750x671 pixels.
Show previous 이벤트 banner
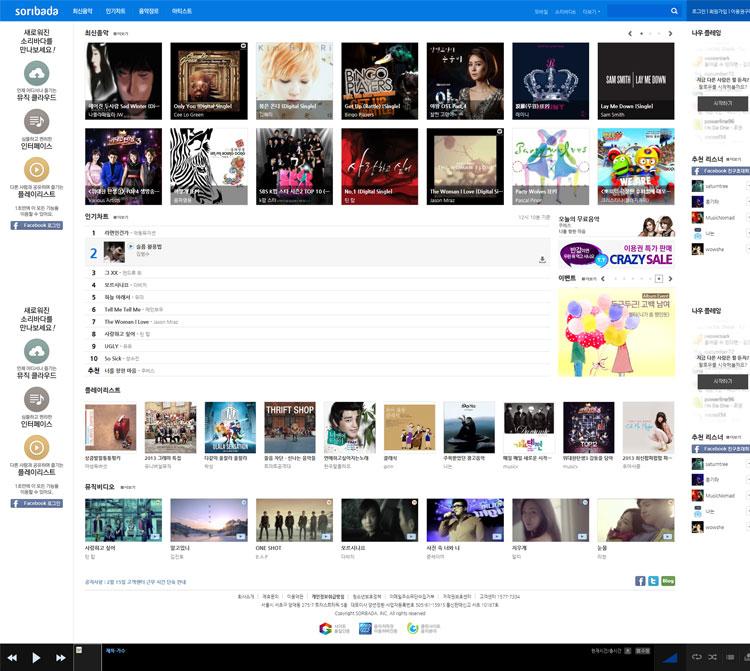coord(603,278)
